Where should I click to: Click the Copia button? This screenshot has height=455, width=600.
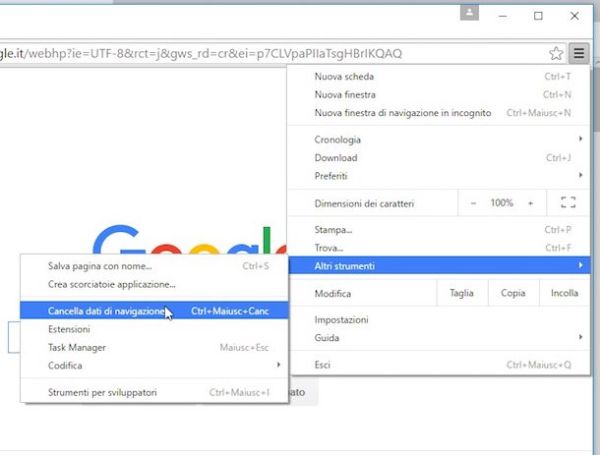pos(513,294)
